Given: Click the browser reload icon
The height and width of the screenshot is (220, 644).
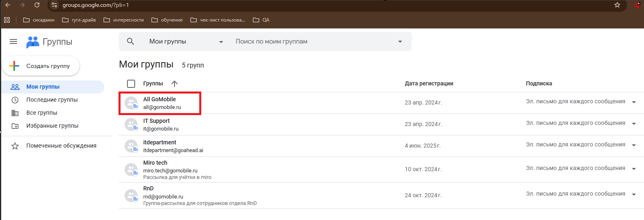Looking at the screenshot, I should coord(37,5).
